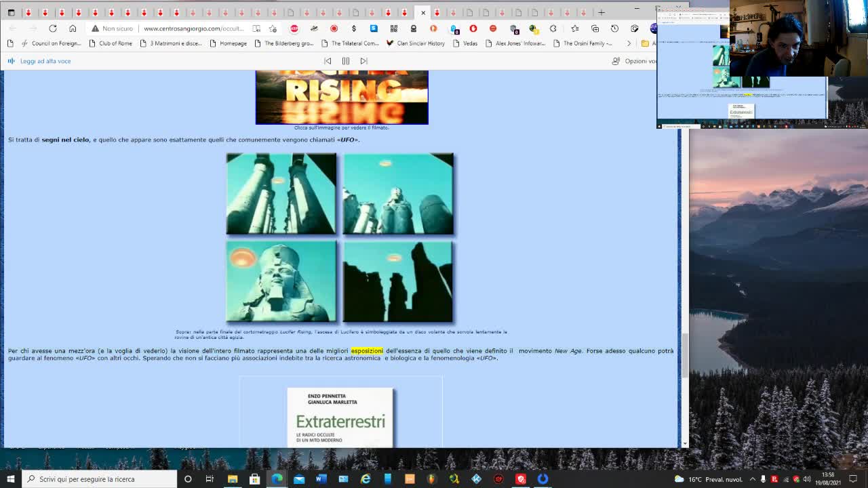Image resolution: width=868 pixels, height=488 pixels.
Task: Click dark ruins silhouette UFO thumbnail
Action: tap(398, 281)
